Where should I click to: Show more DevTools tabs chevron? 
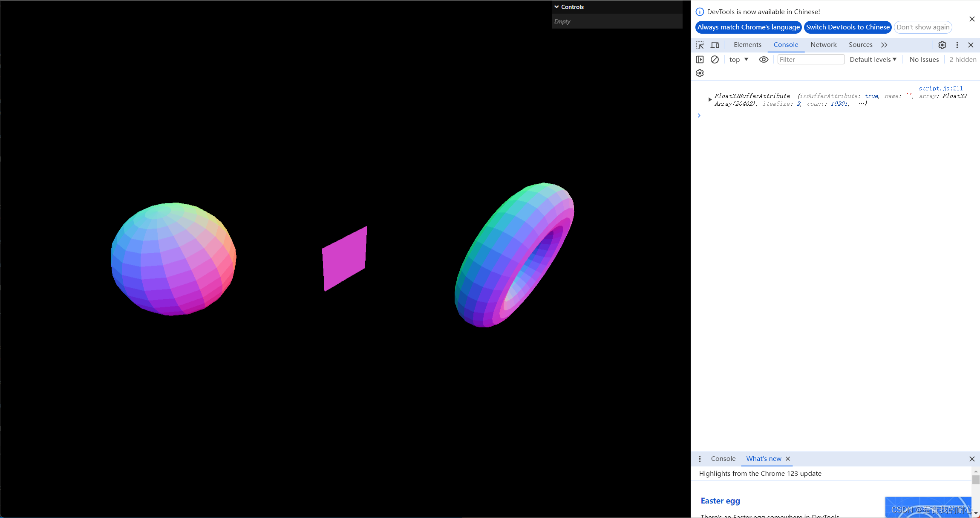[x=884, y=45]
